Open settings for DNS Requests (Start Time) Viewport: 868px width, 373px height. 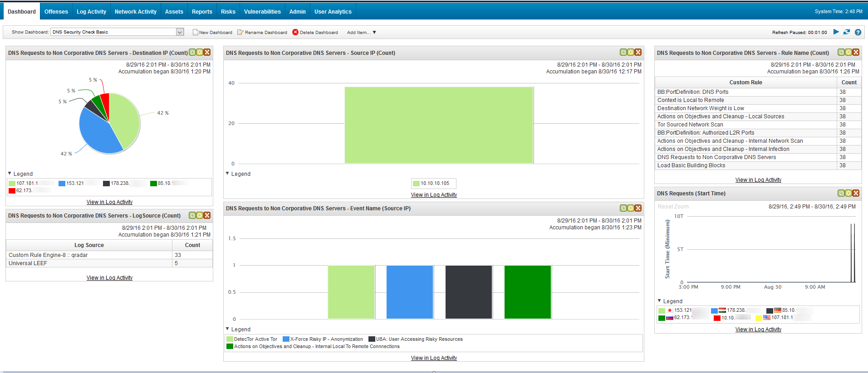point(848,194)
